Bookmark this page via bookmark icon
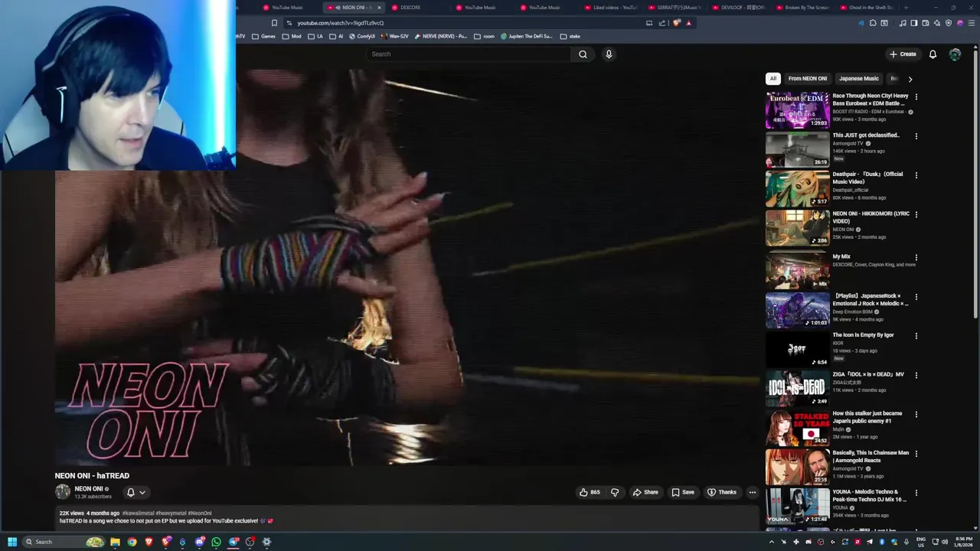 274,23
